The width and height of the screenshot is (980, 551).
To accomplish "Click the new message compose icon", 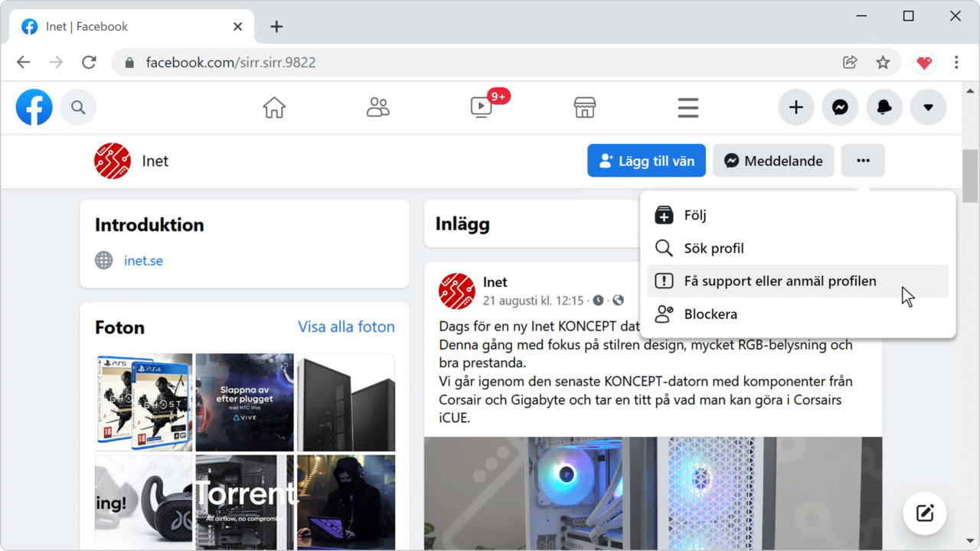I will pyautogui.click(x=925, y=513).
